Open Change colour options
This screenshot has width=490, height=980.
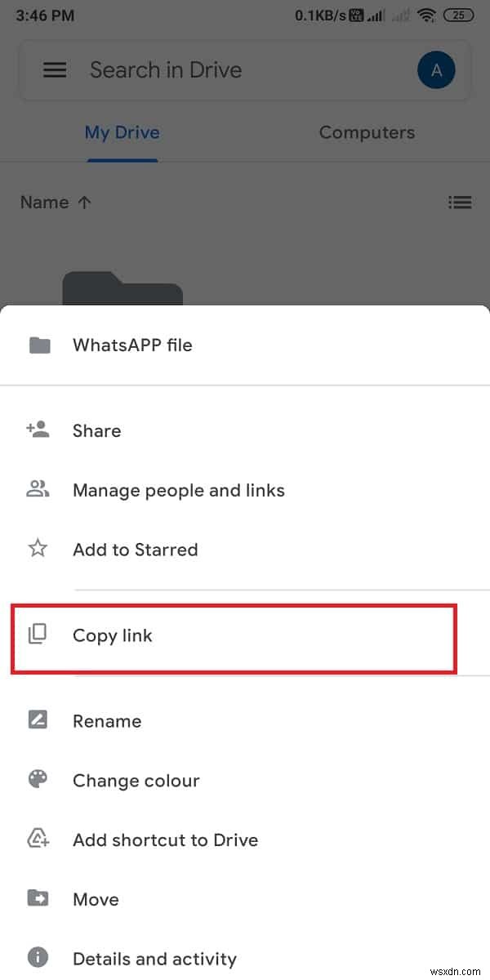coord(136,780)
